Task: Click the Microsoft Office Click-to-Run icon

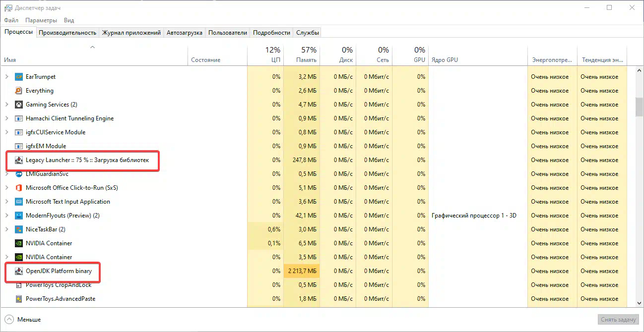Action: (x=19, y=188)
